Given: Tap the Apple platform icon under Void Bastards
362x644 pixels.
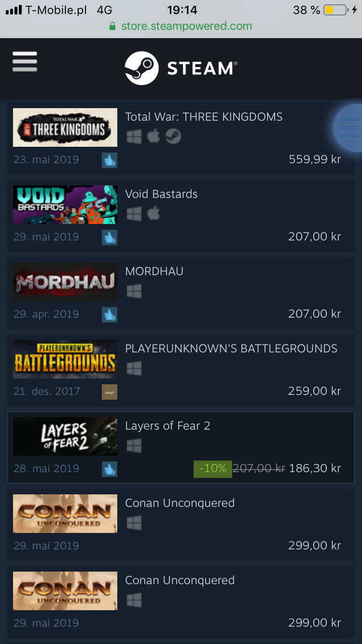Looking at the screenshot, I should 153,213.
